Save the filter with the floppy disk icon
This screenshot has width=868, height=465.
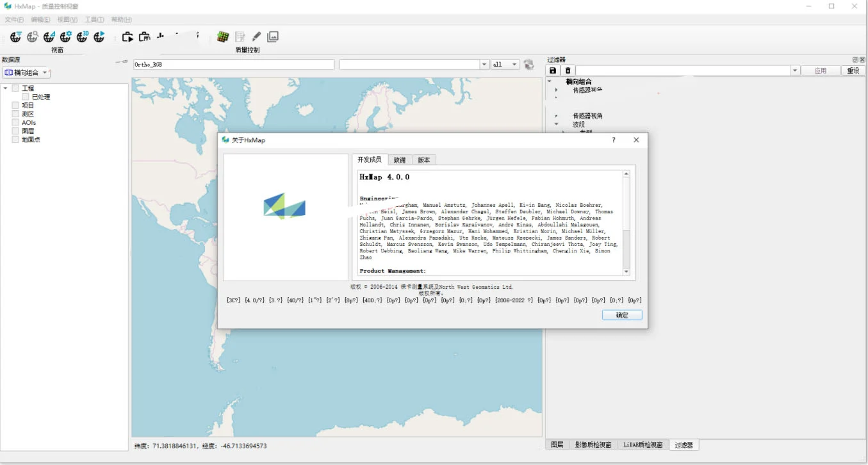click(553, 70)
